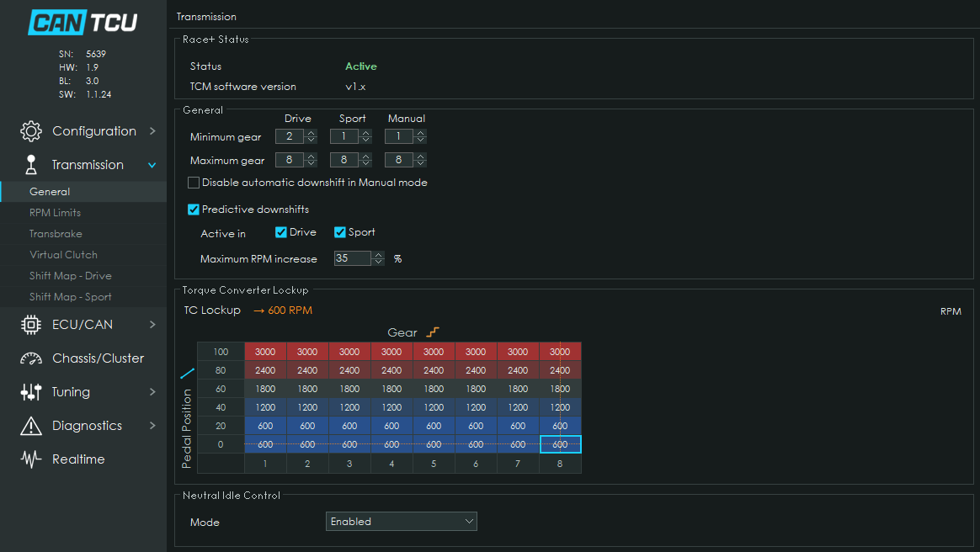Expand the ECU/CAN menu chevron
The image size is (980, 552).
tap(152, 325)
